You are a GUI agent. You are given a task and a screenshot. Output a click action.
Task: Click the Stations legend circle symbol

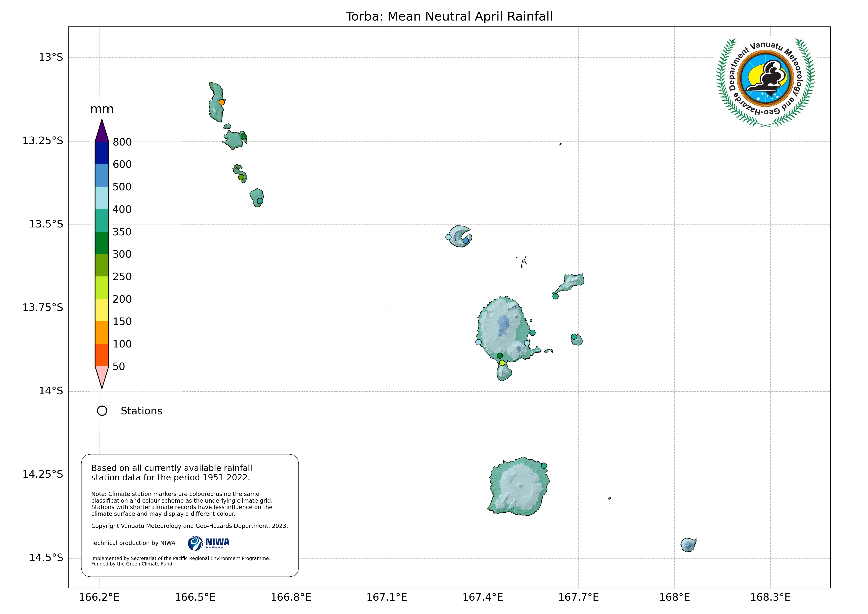[102, 411]
